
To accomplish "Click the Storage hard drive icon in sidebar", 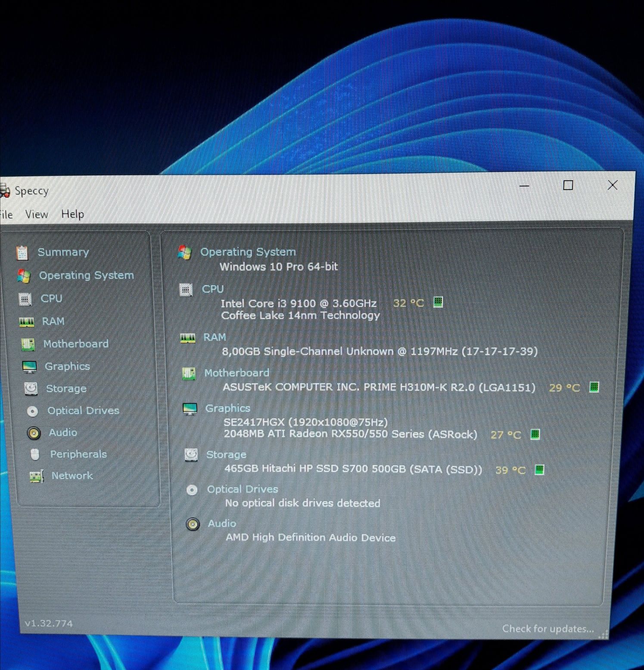I will click(31, 389).
